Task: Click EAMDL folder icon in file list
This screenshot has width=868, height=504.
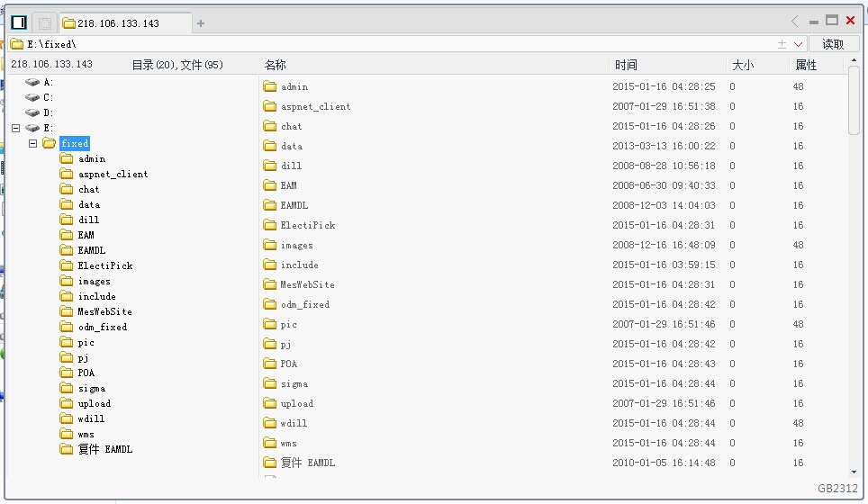Action: [269, 205]
